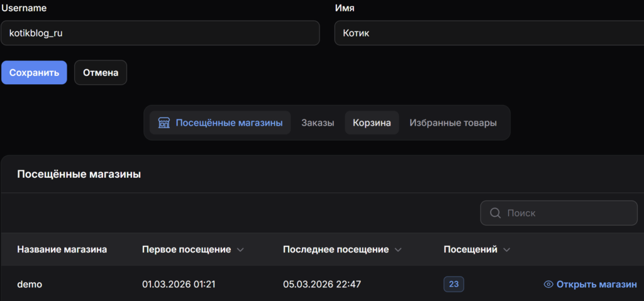Click the store icon in Посещённые магазины tab
Image resolution: width=644 pixels, height=301 pixels.
pos(164,123)
